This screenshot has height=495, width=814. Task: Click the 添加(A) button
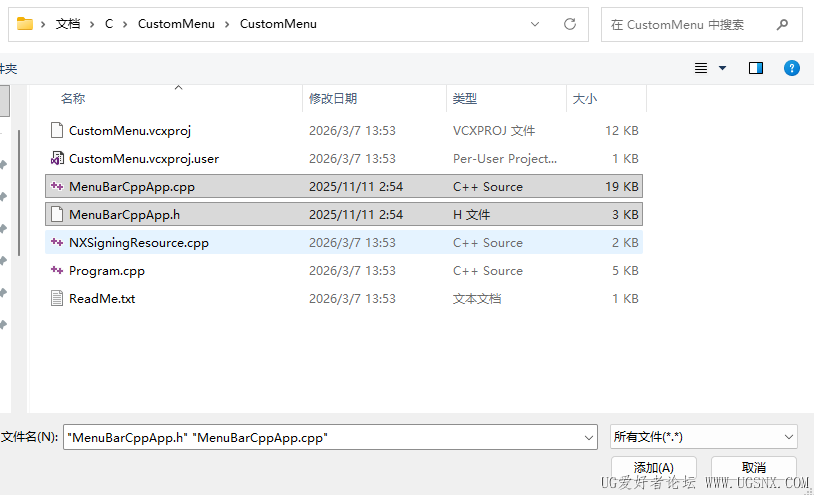[x=654, y=468]
